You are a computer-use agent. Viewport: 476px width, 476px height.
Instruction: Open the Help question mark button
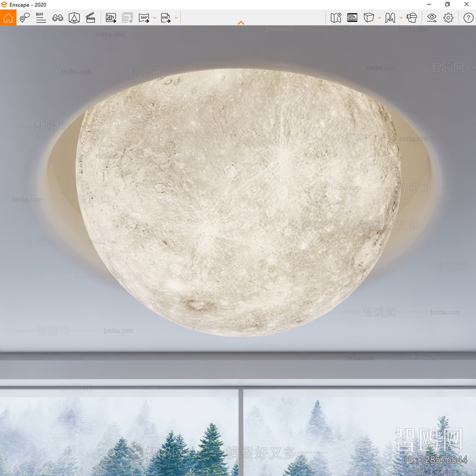tap(468, 18)
